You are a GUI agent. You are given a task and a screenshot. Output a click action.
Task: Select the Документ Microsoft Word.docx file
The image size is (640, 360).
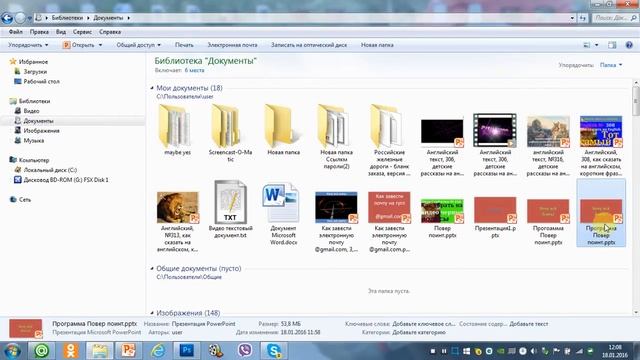[x=283, y=213]
